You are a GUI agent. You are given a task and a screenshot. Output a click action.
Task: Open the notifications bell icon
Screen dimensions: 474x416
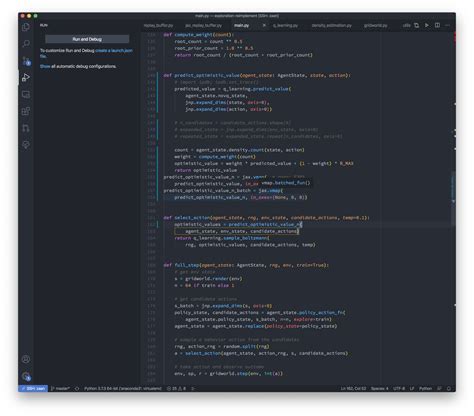(449, 389)
